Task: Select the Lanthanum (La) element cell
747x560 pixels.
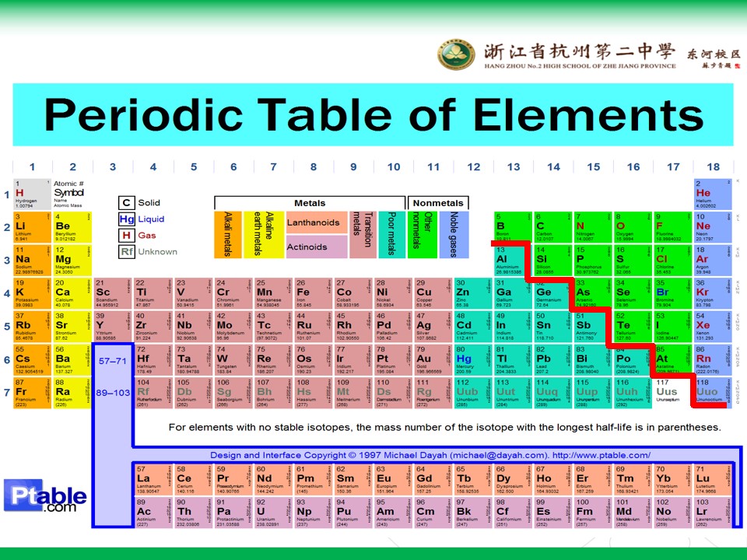Action: 153,480
